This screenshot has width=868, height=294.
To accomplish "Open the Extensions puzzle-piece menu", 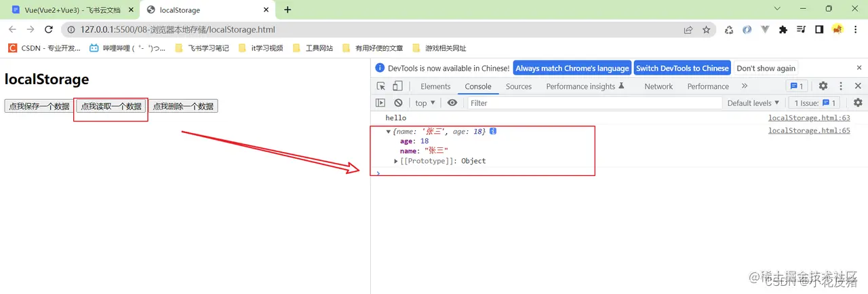I will 783,30.
